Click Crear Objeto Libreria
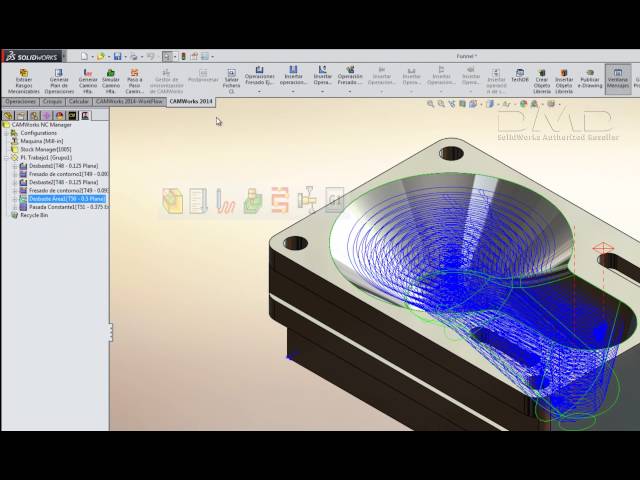 pyautogui.click(x=542, y=81)
